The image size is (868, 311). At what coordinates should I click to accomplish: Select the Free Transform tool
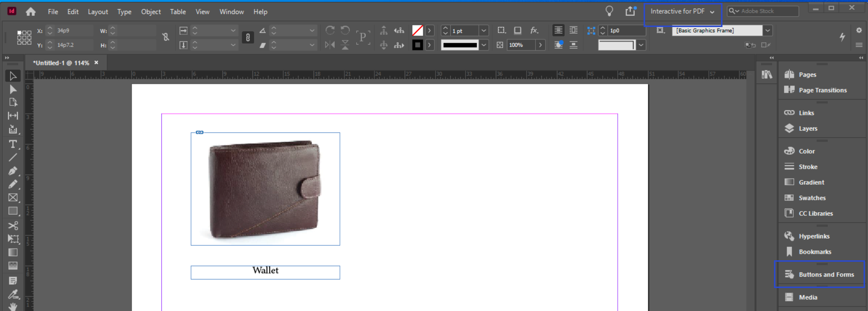point(13,239)
